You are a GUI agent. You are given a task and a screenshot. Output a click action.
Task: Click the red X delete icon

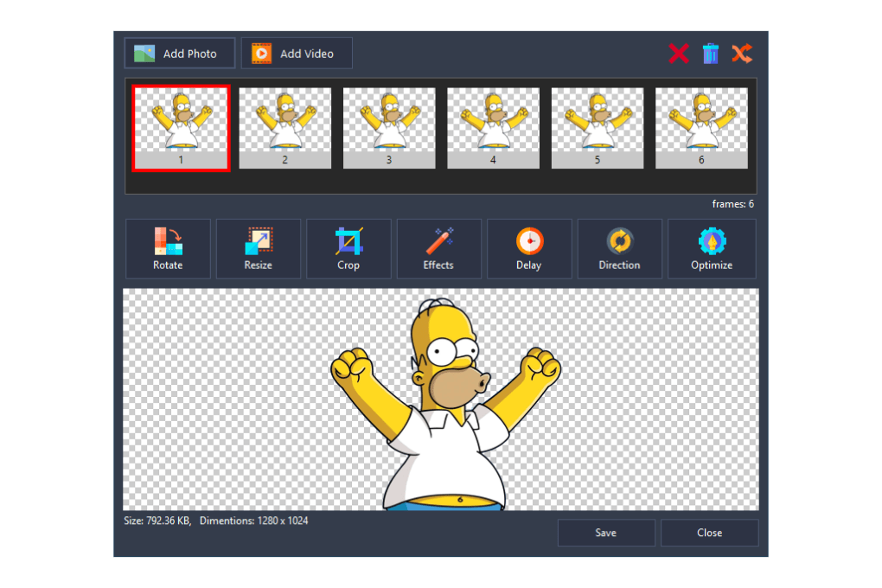coord(678,53)
